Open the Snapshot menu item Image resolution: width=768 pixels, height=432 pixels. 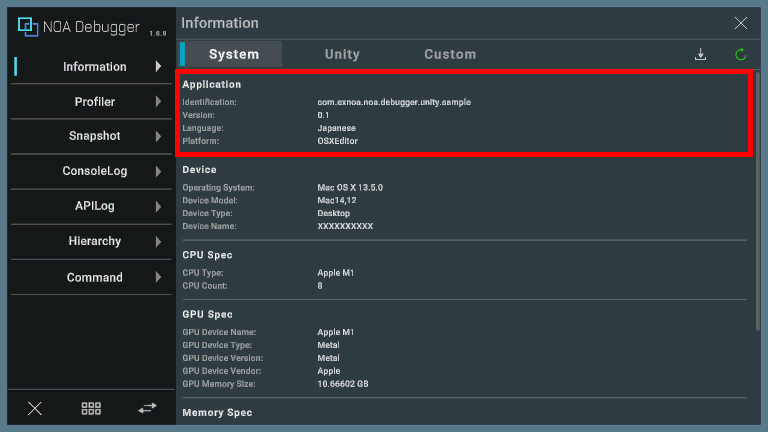[x=91, y=136]
